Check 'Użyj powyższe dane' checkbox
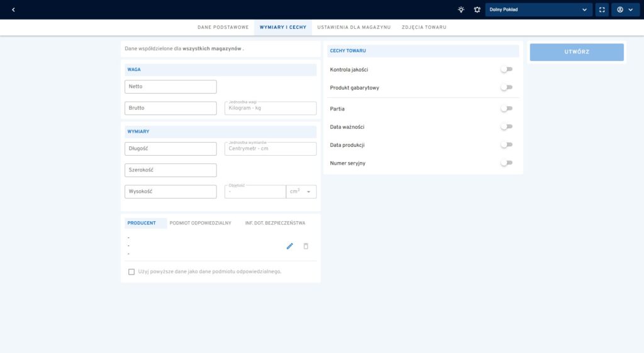The width and height of the screenshot is (644, 353). (x=131, y=272)
